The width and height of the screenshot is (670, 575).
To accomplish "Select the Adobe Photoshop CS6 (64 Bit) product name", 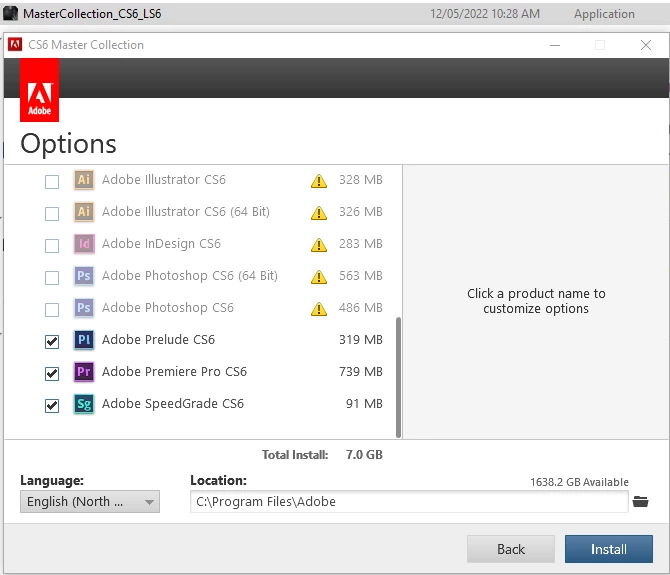I will [190, 276].
